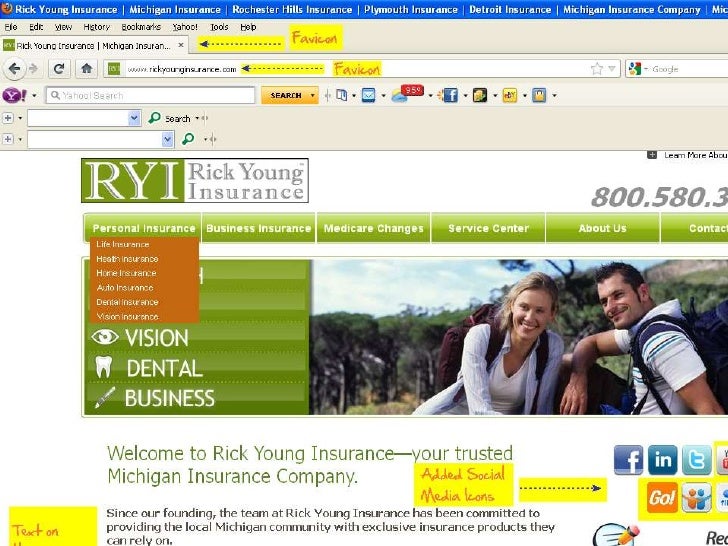Screen dimensions: 728x546
Task: Open the LinkedIn social media icon
Action: tap(663, 460)
